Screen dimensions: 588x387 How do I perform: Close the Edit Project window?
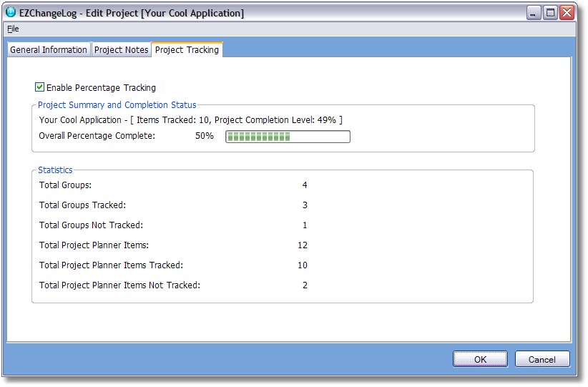click(567, 13)
